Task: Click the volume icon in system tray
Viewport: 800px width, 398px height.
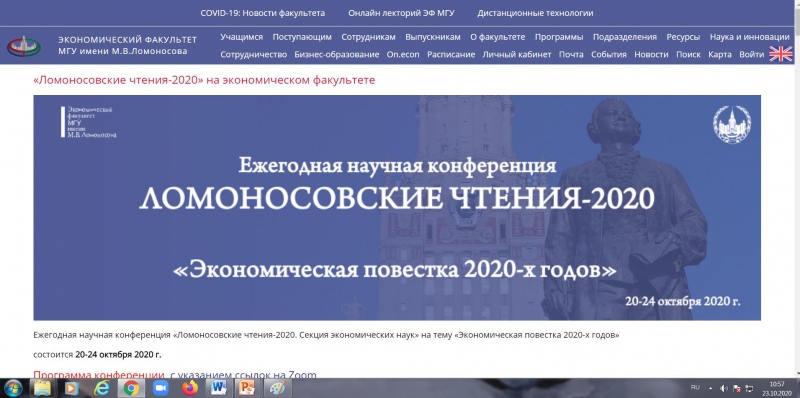Action: click(724, 388)
